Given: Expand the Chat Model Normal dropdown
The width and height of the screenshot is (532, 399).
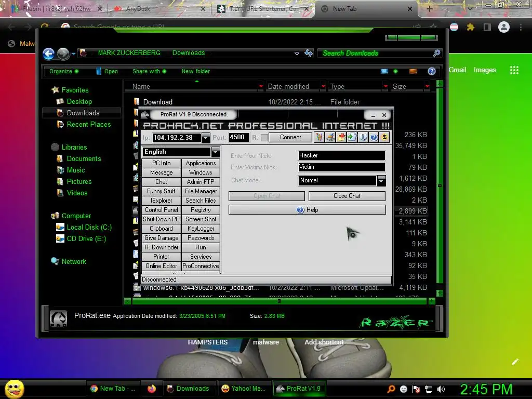Looking at the screenshot, I should point(381,180).
